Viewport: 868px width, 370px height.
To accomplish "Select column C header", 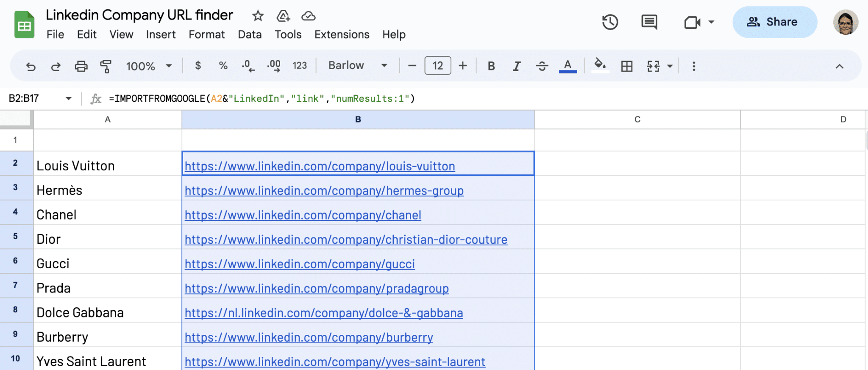I will click(x=637, y=120).
